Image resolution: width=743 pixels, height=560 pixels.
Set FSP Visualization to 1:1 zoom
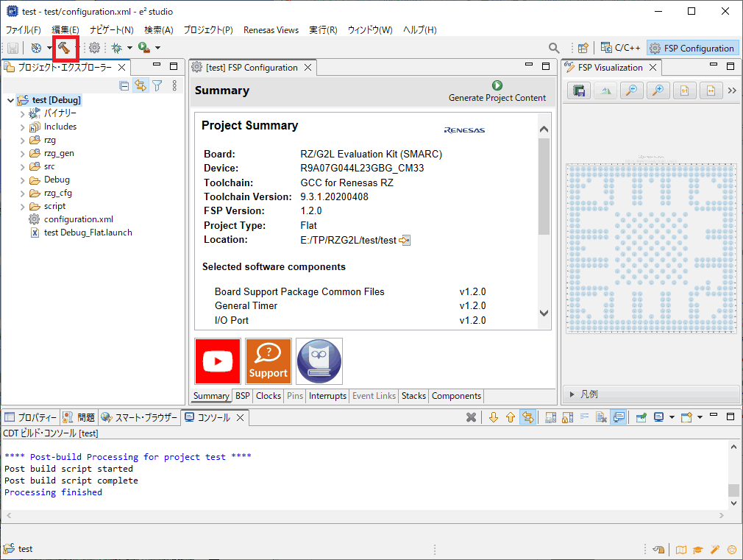[685, 90]
